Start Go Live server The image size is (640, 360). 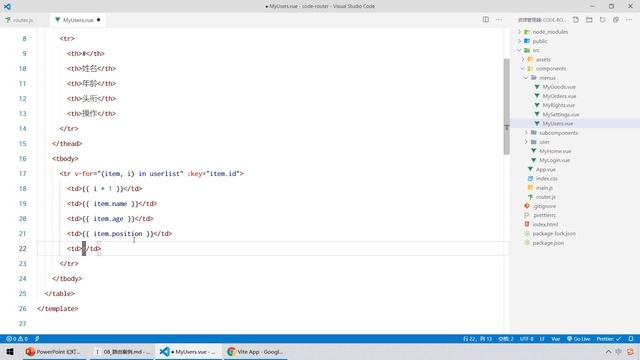(x=579, y=339)
